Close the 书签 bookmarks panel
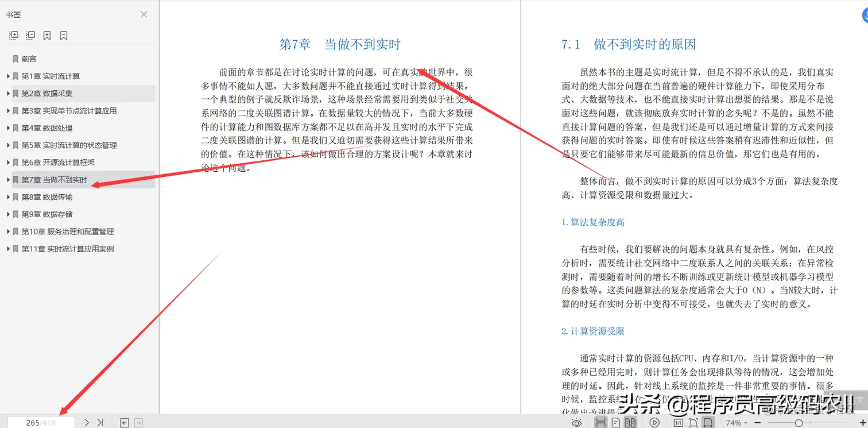Viewport: 868px width, 428px height. coord(144,14)
